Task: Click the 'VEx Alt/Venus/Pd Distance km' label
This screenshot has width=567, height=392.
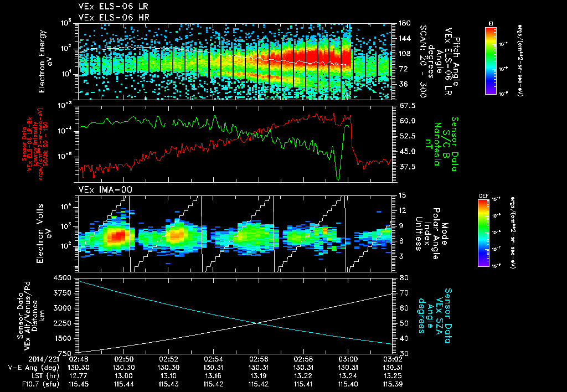Action: click(x=35, y=316)
